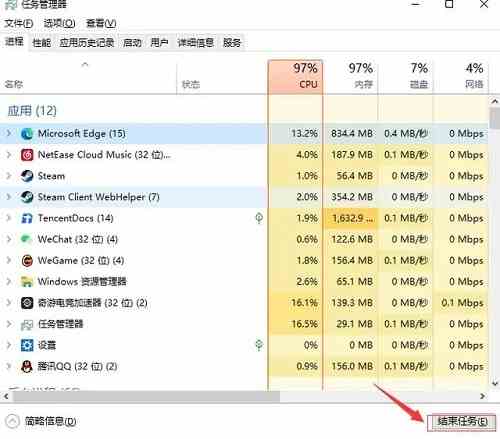The width and height of the screenshot is (500, 439).
Task: Click the Microsoft Edge app icon
Action: pos(27,134)
